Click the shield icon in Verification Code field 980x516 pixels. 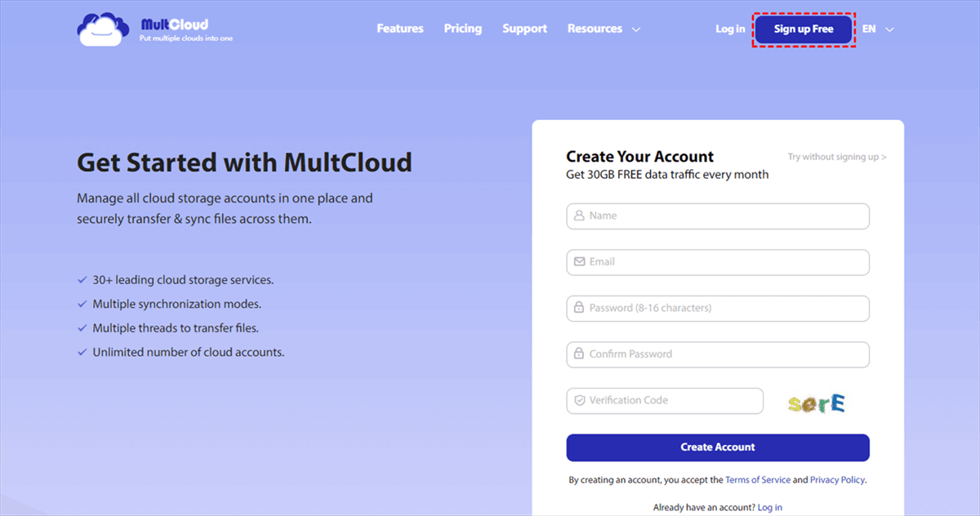[580, 400]
